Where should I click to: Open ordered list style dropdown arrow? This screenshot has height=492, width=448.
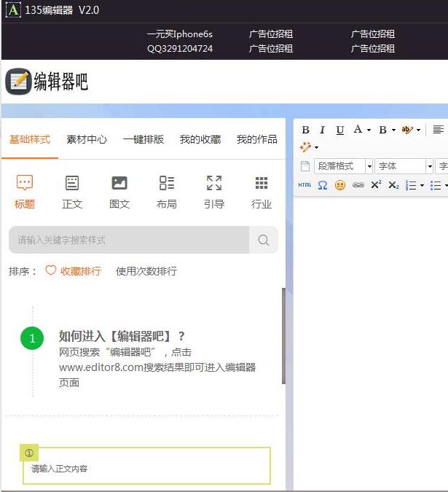422,185
